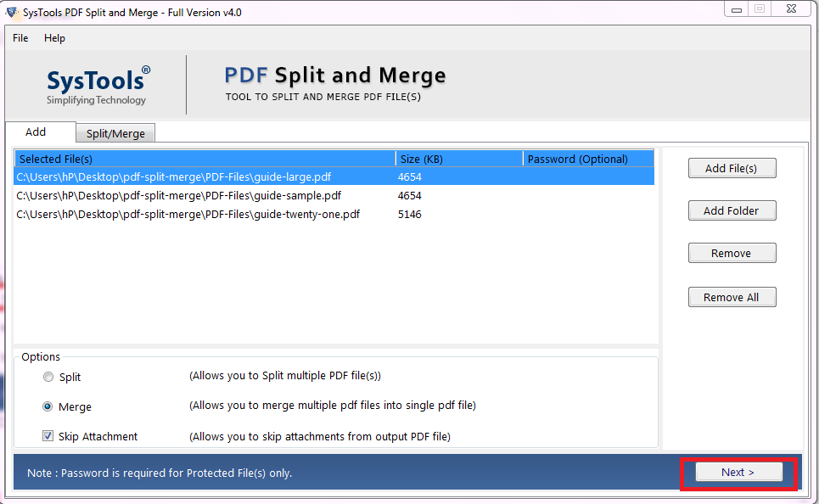Click the 5146 size value

click(x=409, y=214)
